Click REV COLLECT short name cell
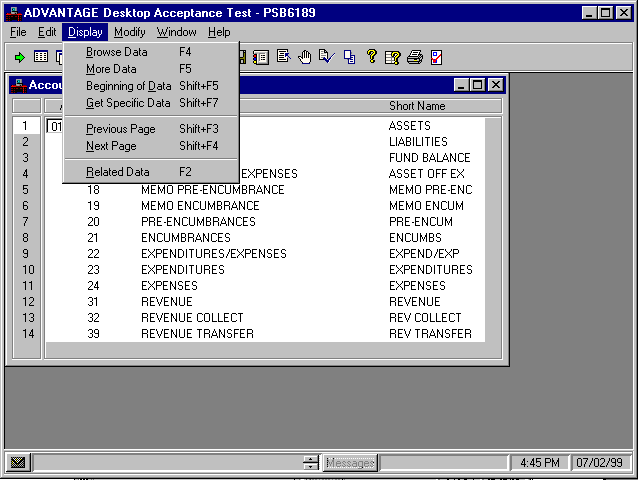The height and width of the screenshot is (480, 638). (425, 318)
